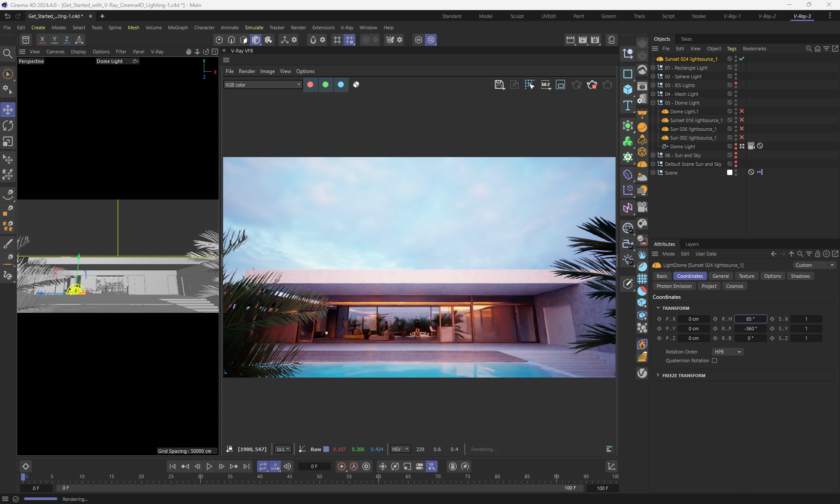Enable the Quaternion Rotation checkbox

(714, 361)
